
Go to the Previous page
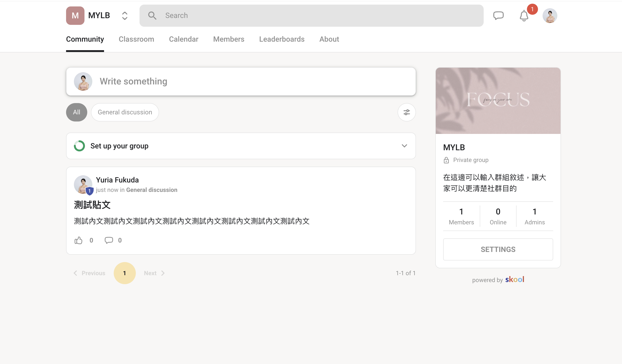(89, 273)
